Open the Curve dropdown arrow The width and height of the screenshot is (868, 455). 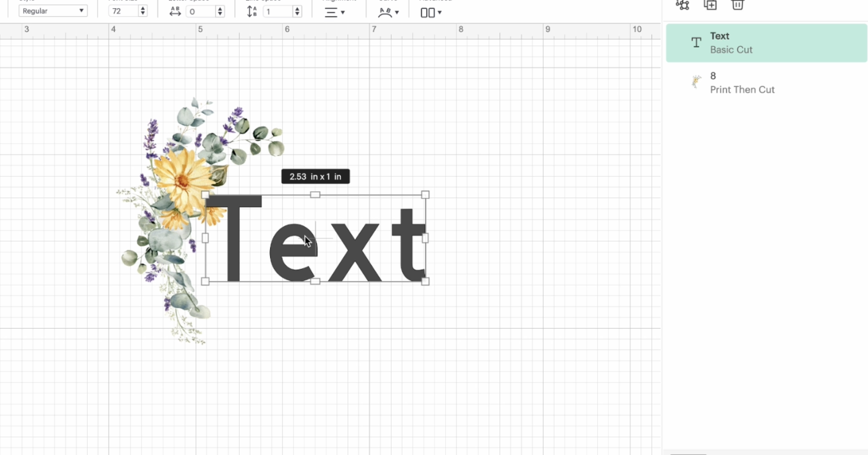397,12
